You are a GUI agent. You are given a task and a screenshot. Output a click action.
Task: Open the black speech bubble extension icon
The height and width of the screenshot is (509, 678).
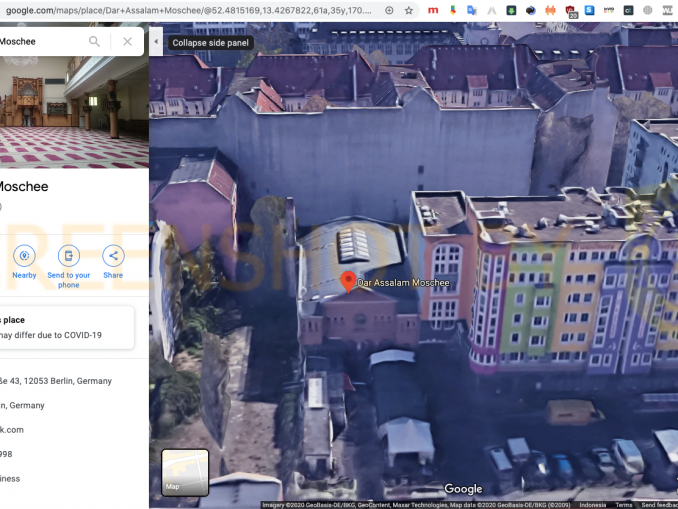pyautogui.click(x=531, y=10)
